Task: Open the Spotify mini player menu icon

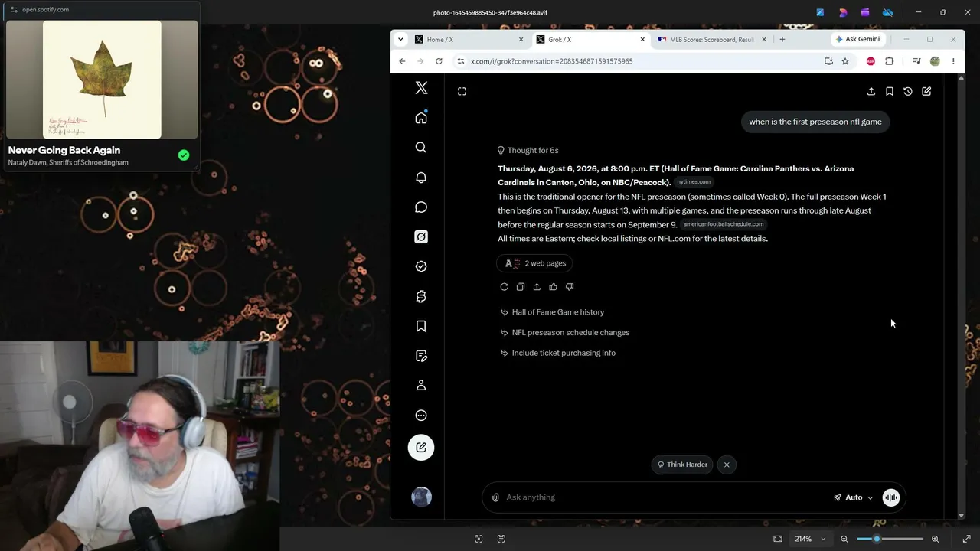Action: pyautogui.click(x=14, y=10)
